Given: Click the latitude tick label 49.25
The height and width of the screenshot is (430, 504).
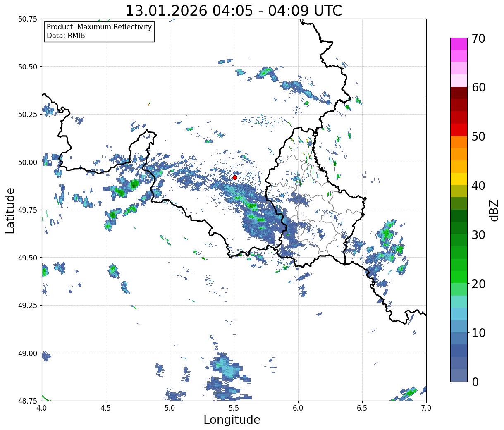Looking at the screenshot, I should pyautogui.click(x=28, y=305).
